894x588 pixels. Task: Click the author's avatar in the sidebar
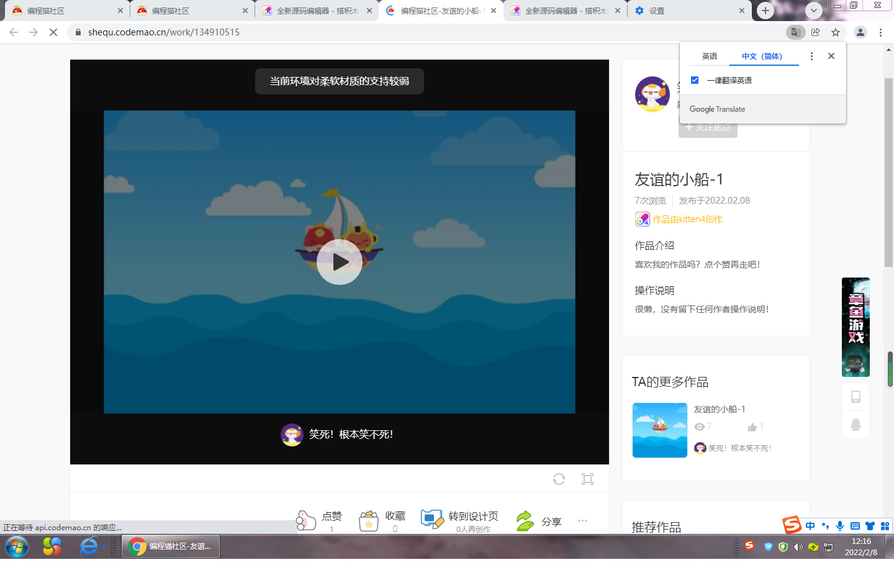[x=652, y=94]
